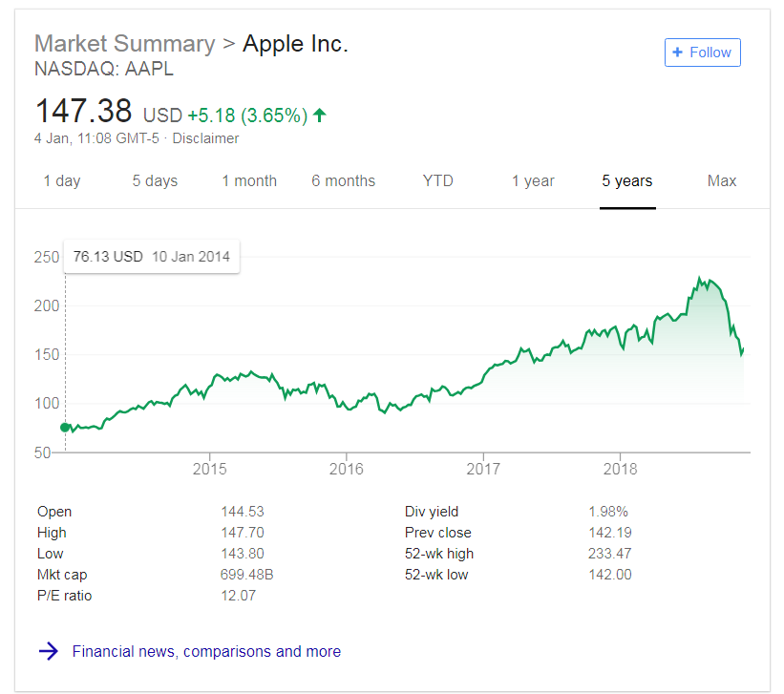Click the 147.38 current price
The image size is (784, 694).
click(x=83, y=112)
